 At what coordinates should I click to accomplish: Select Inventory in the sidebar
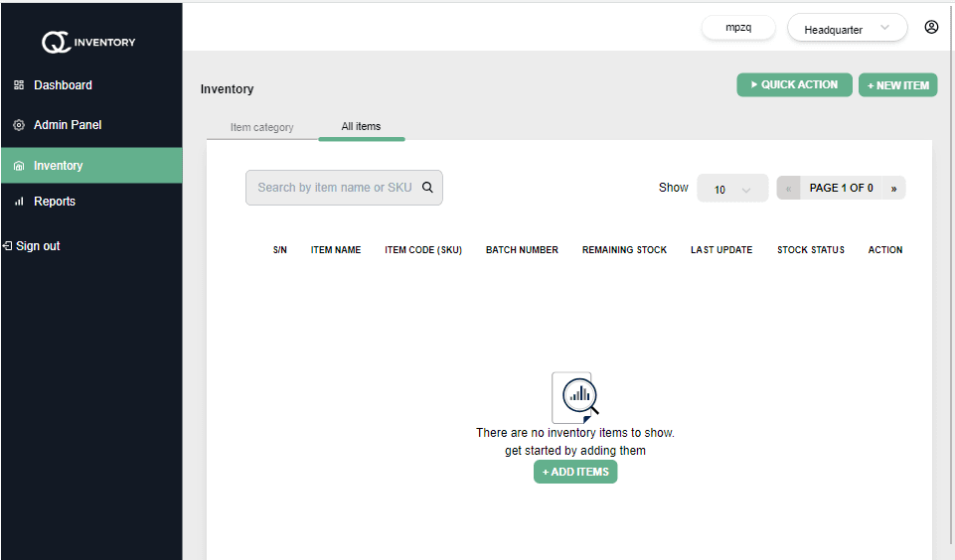(x=91, y=166)
